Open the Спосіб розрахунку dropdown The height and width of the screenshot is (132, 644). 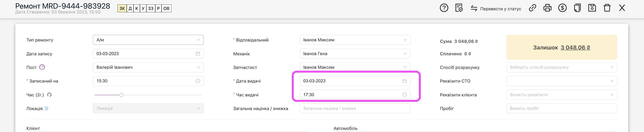pos(561,67)
